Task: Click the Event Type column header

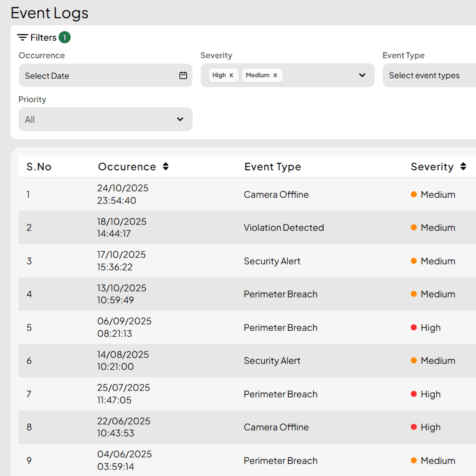Action: (x=273, y=167)
